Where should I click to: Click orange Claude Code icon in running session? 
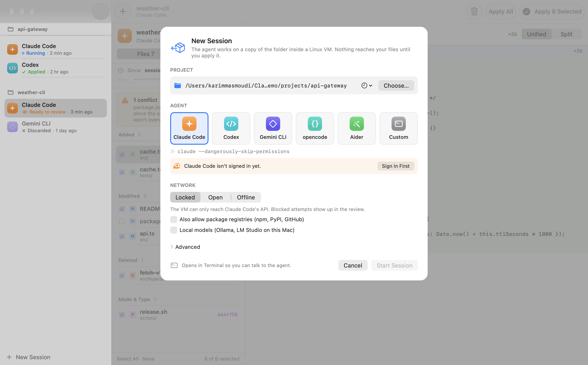point(12,49)
